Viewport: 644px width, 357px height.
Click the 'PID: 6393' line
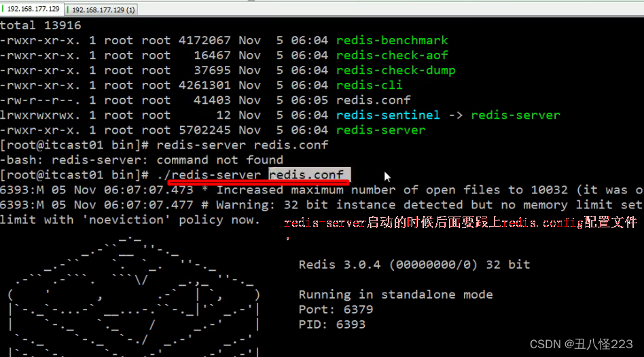pyautogui.click(x=332, y=324)
